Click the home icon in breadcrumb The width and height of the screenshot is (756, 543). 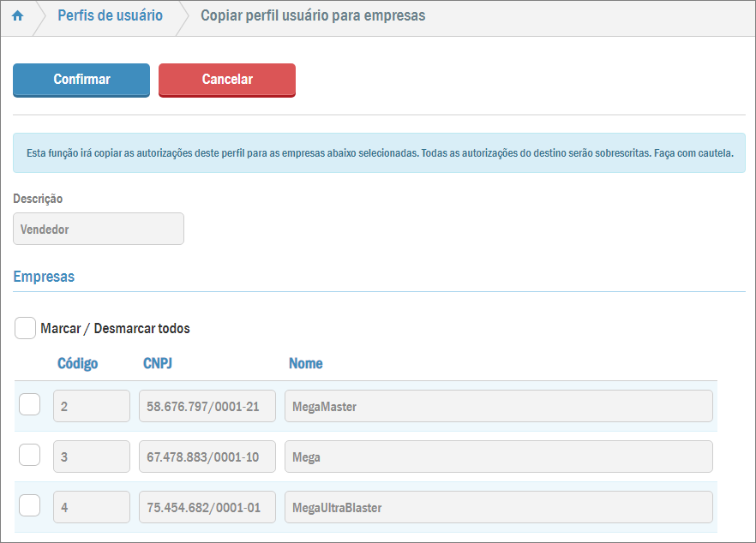coord(17,16)
